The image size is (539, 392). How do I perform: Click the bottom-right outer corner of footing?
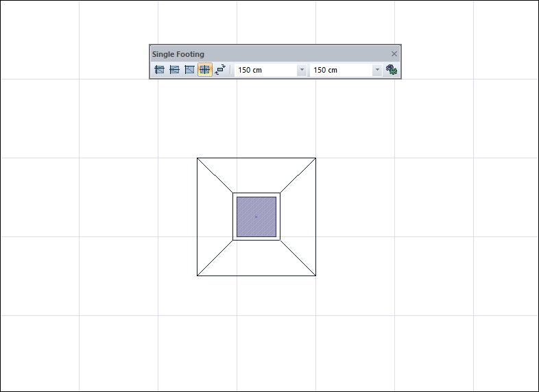click(x=315, y=275)
